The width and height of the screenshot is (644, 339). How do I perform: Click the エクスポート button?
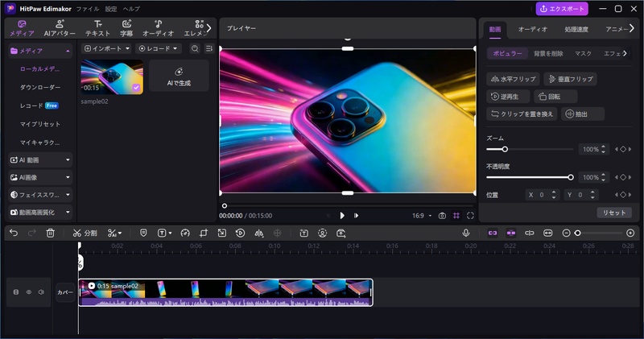[x=562, y=9]
